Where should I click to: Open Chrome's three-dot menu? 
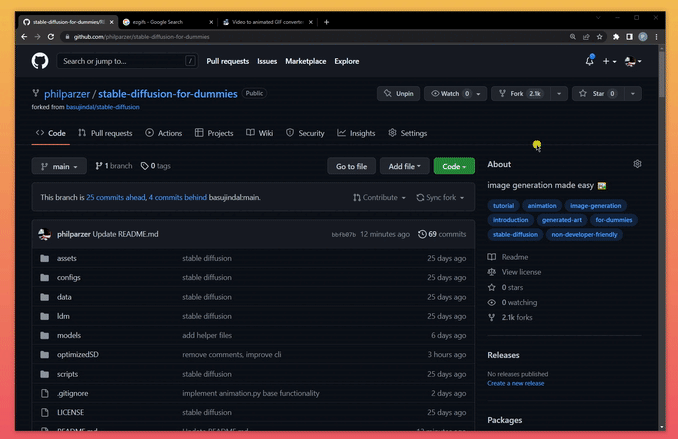pos(656,37)
